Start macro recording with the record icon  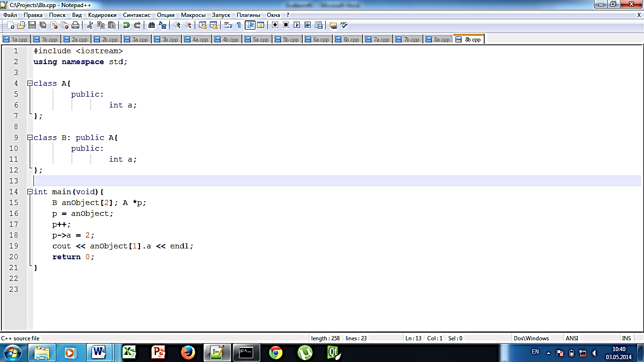[x=274, y=25]
